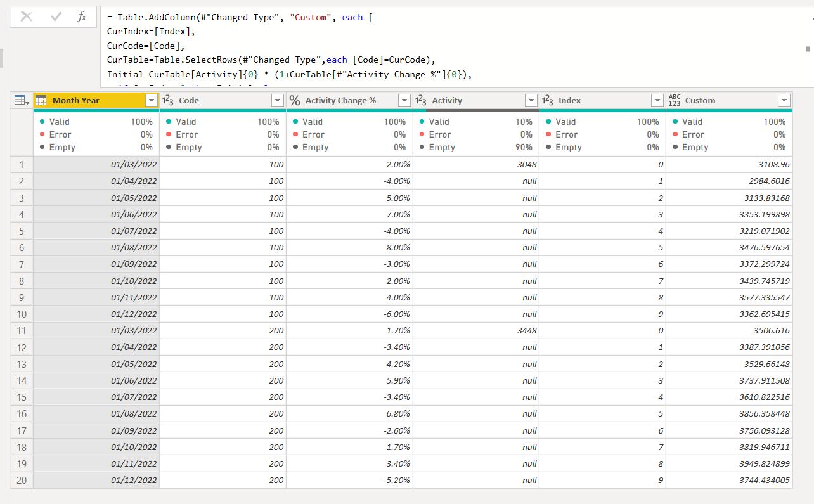Open the Code column filter dropdown
The width and height of the screenshot is (814, 504).
click(278, 100)
